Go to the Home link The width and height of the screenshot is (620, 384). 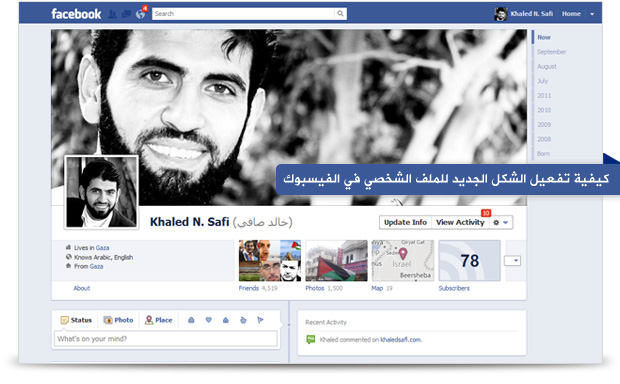coord(571,14)
